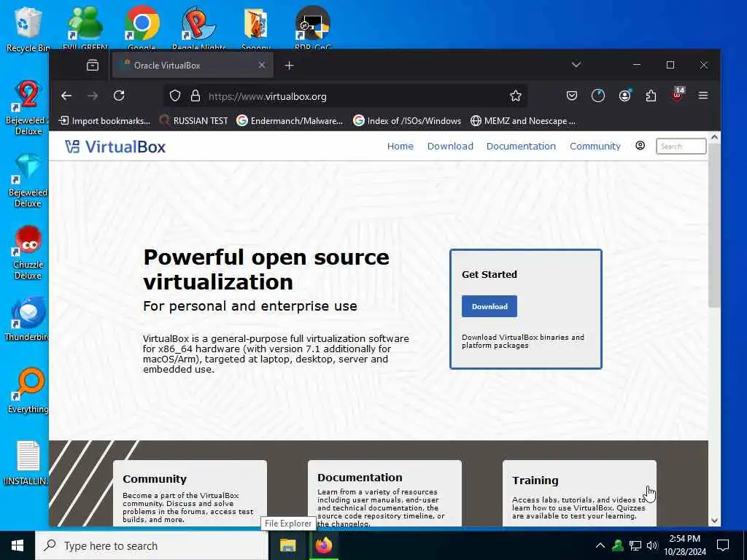Open the MEMZ and Noescape bookmark
747x560 pixels.
(522, 121)
